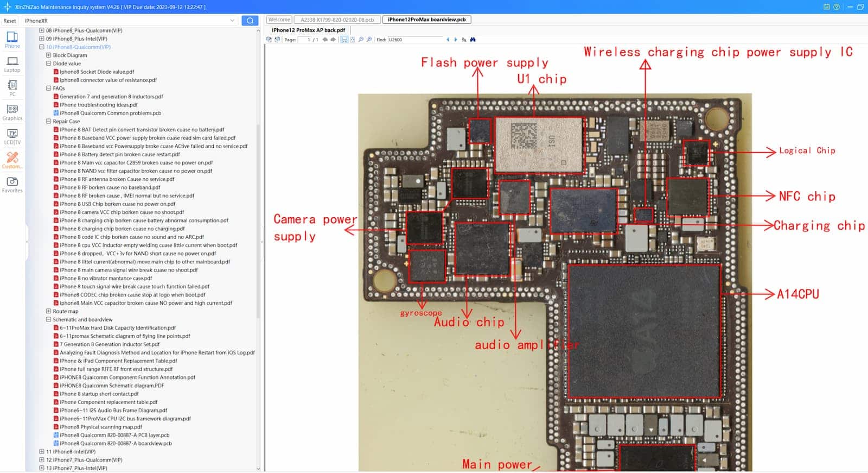Screen dimensions: 868x473
Task: Click the Reset button
Action: tap(10, 21)
